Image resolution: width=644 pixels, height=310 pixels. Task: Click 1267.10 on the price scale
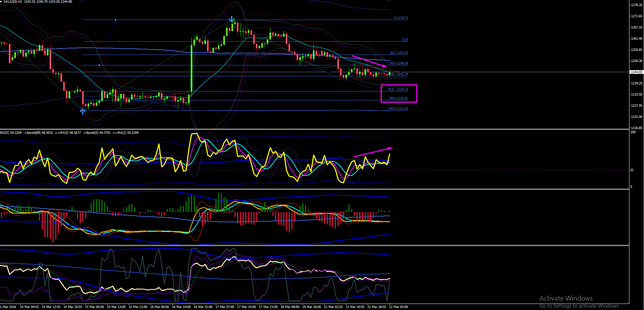[637, 27]
